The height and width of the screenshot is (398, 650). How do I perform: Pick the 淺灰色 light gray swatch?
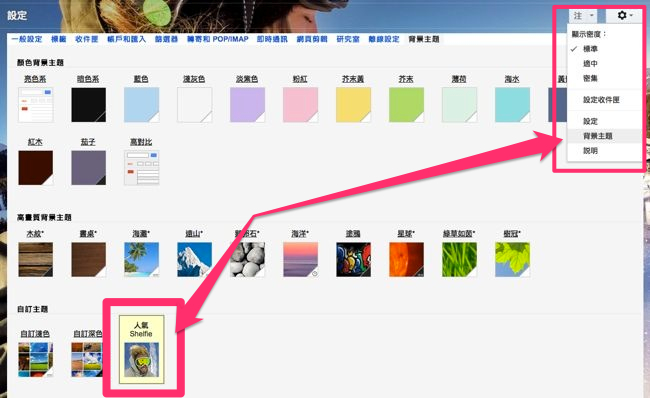tap(194, 104)
